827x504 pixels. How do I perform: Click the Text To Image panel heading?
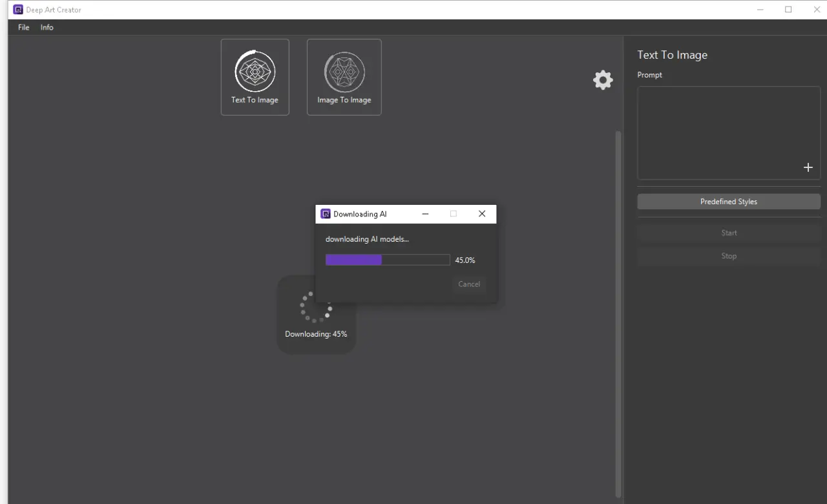click(x=672, y=55)
